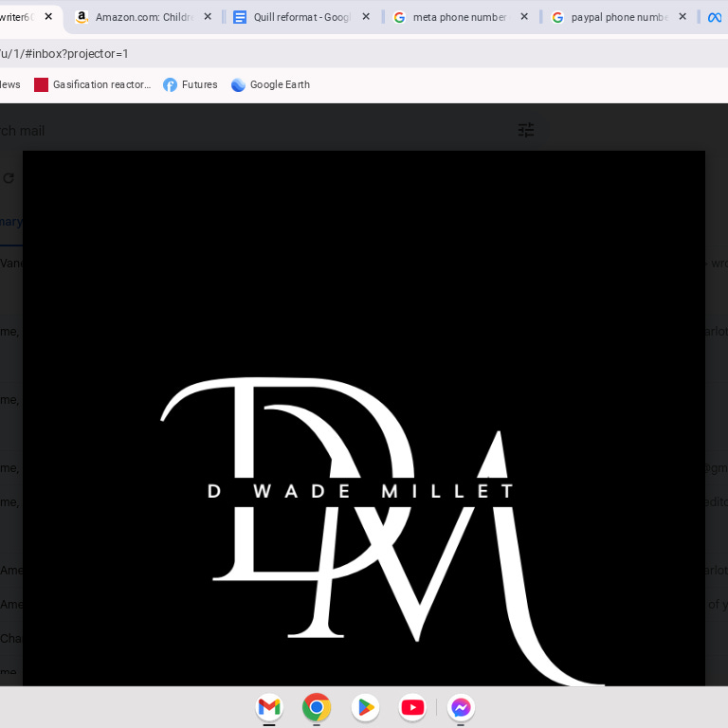Open the Meta tab at far right

click(x=715, y=17)
